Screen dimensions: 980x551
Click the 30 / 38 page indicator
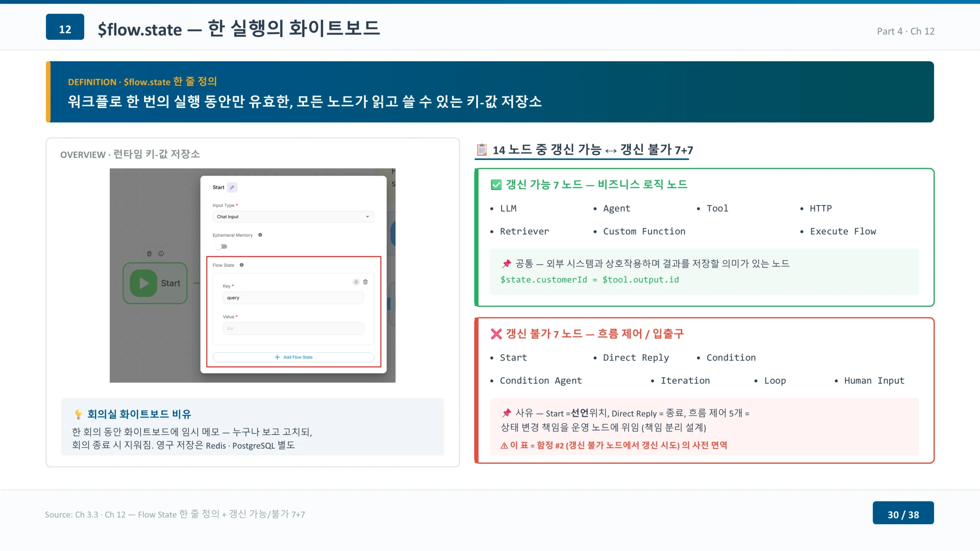[903, 513]
